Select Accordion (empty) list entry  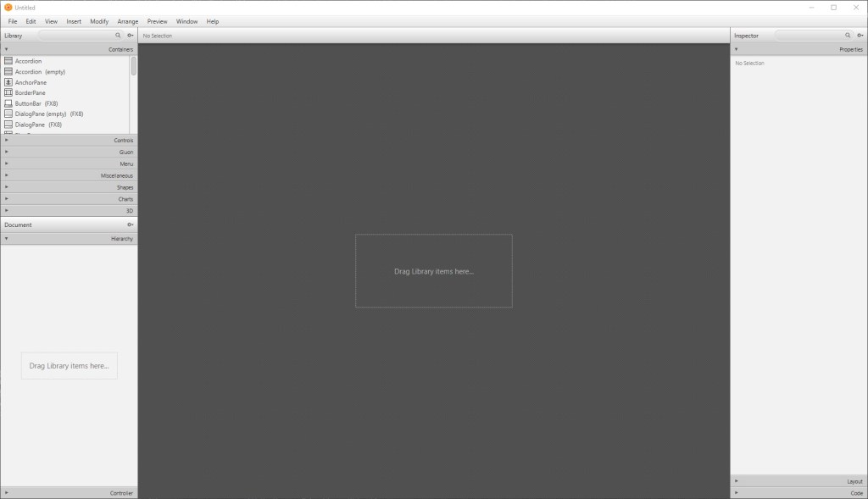coord(40,72)
